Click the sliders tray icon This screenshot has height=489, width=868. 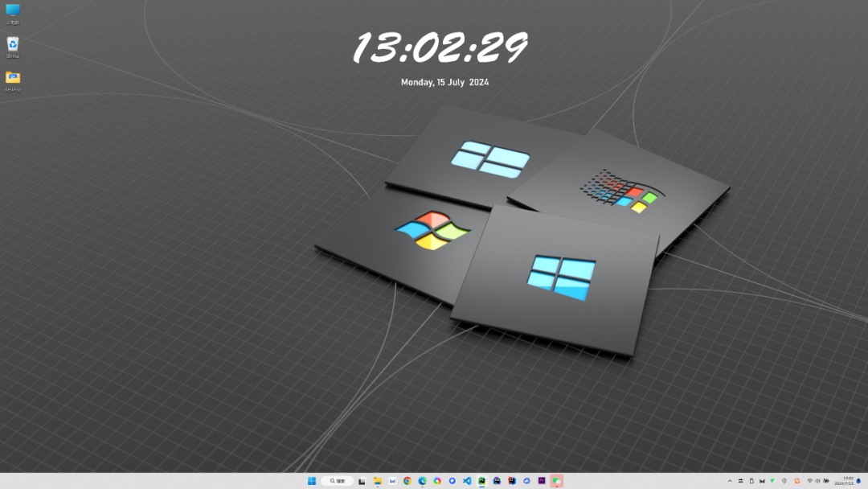point(741,481)
